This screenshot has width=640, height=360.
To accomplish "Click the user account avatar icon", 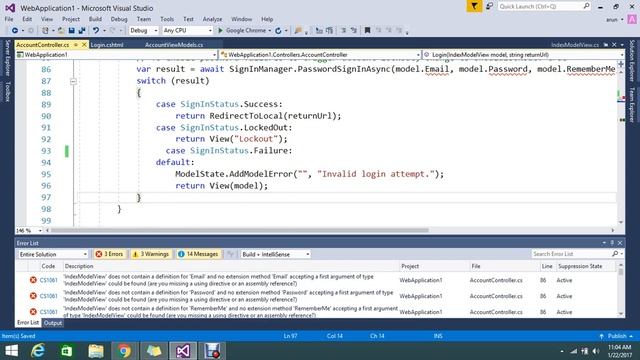I will coord(632,19).
